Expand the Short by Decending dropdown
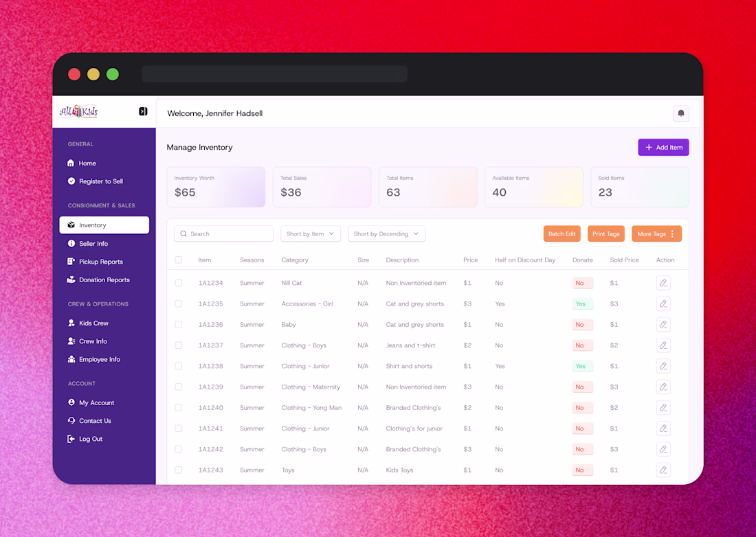This screenshot has width=756, height=537. [387, 233]
